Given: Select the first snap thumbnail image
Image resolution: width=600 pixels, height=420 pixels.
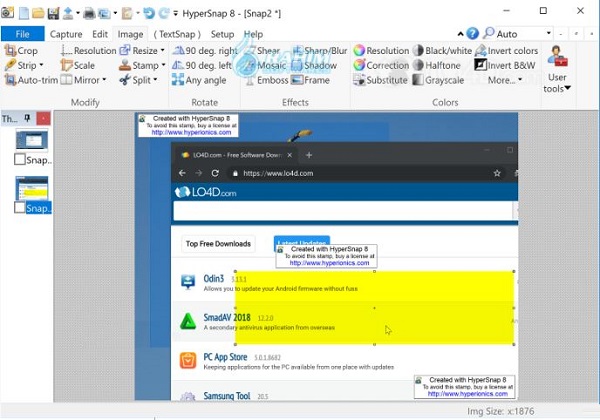Looking at the screenshot, I should coord(32,140).
